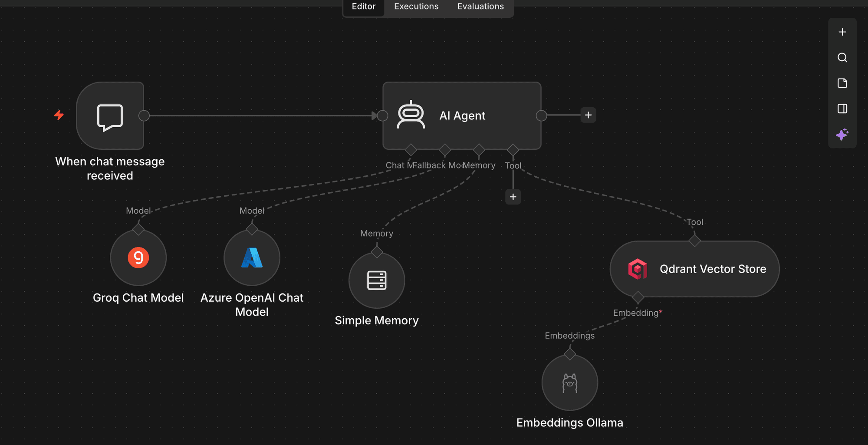The image size is (868, 445).
Task: Click the "Groq Chat Model" label
Action: point(138,298)
